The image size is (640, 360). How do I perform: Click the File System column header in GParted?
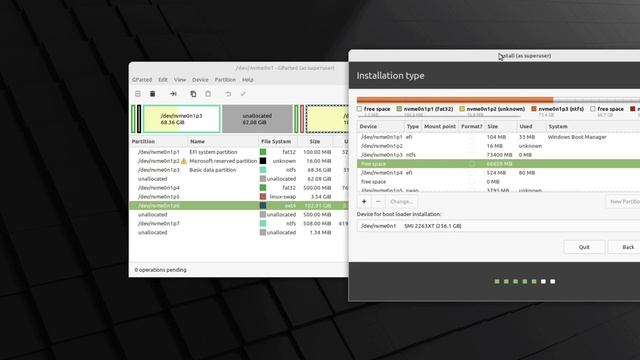278,141
